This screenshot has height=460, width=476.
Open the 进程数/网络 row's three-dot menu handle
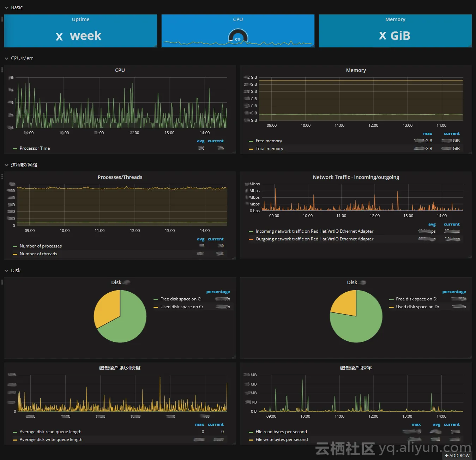pos(2,177)
